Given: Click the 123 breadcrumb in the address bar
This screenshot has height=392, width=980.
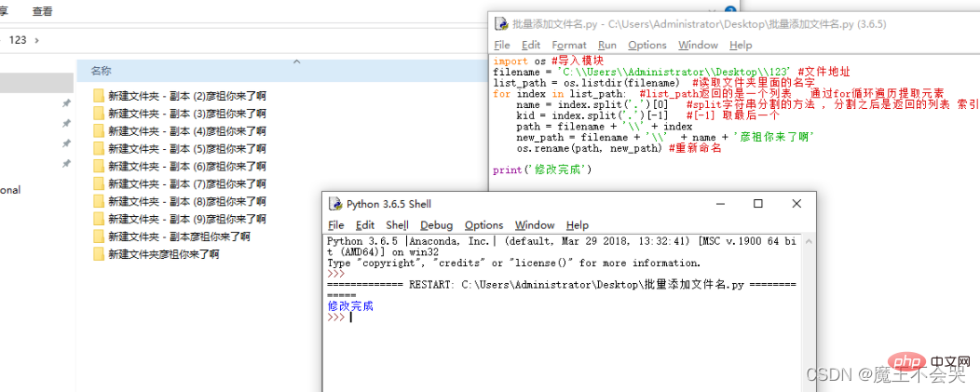Looking at the screenshot, I should tap(18, 39).
